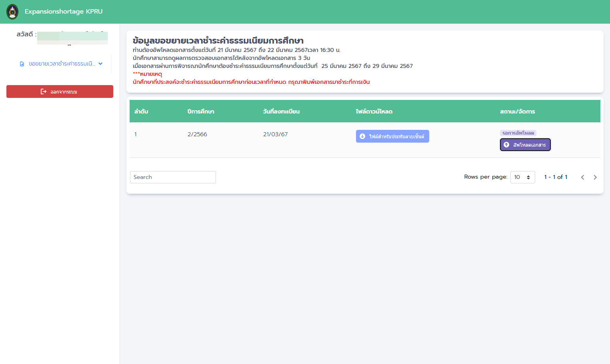Click the ไฟล์ดาวน์โหลด column header
The width and height of the screenshot is (610, 364).
(374, 111)
